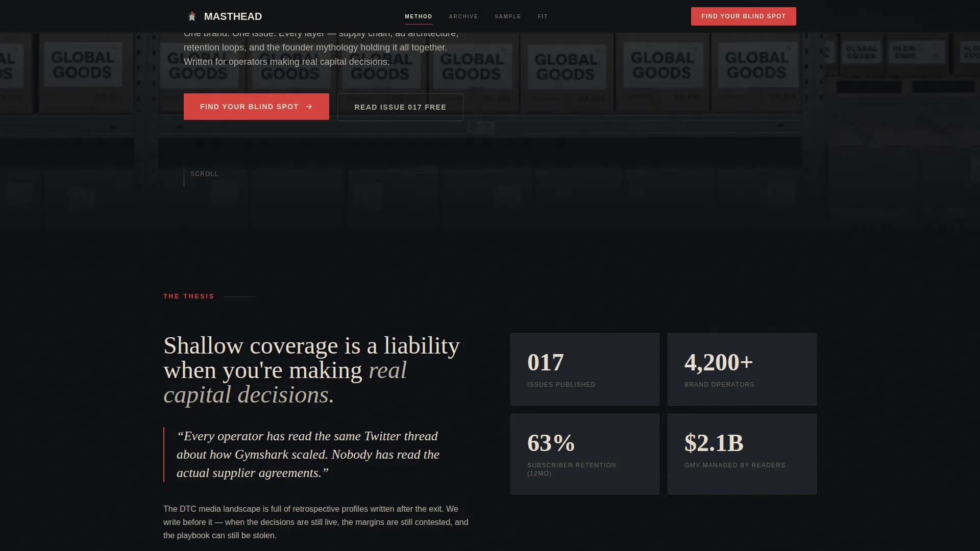This screenshot has width=980, height=551.
Task: Select The Thesis section label
Action: tap(189, 296)
